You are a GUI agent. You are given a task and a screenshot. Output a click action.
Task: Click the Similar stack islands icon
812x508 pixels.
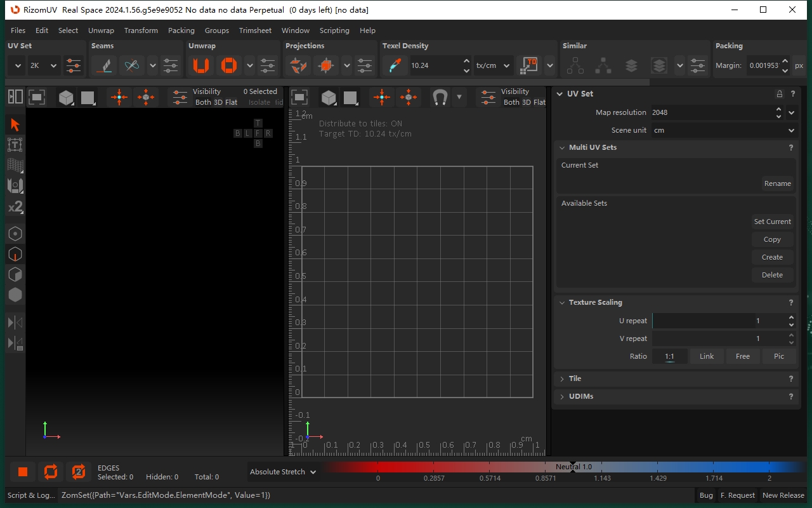[631, 65]
